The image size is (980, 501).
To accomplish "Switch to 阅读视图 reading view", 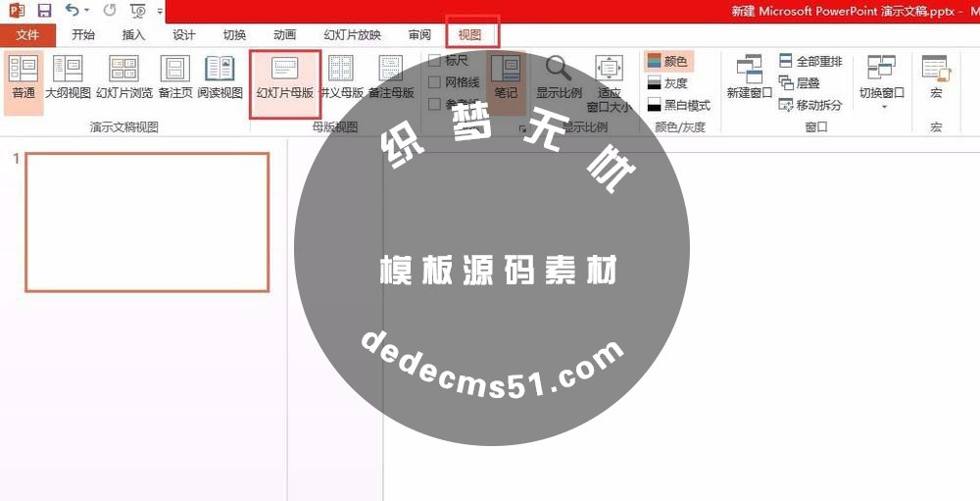I will pos(220,77).
